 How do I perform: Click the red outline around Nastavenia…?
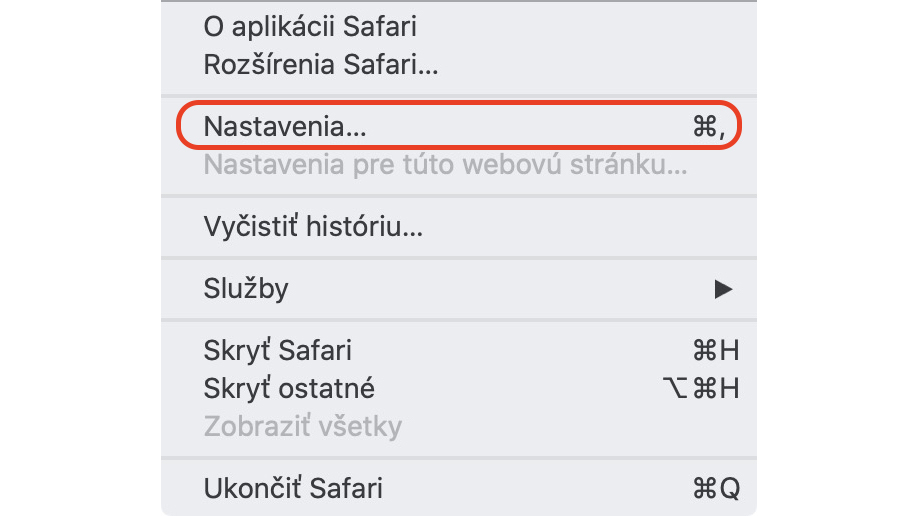coord(458,102)
